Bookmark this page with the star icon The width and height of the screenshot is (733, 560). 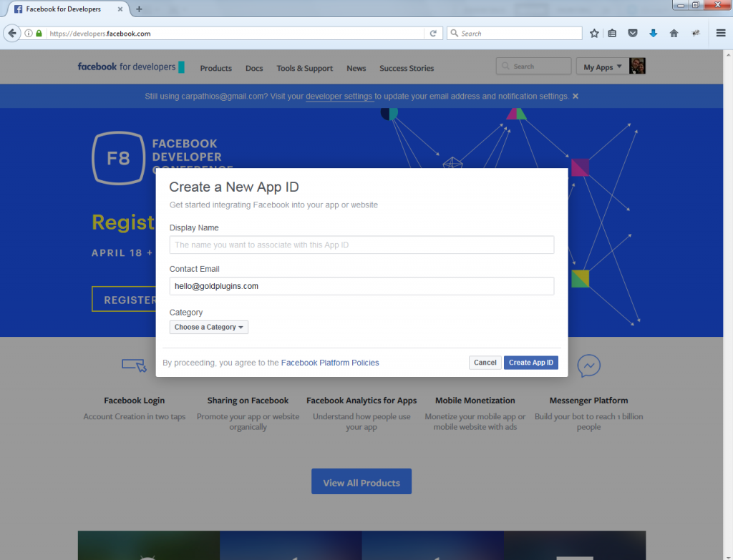(x=594, y=33)
